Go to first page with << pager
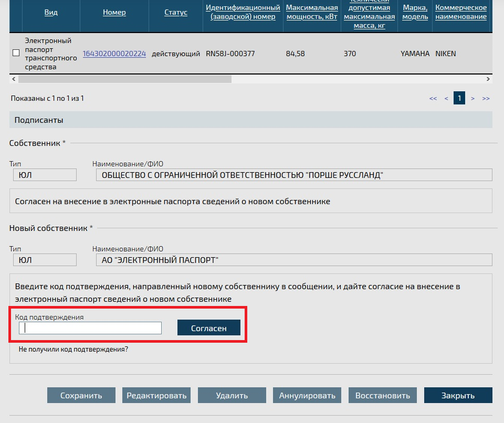The image size is (504, 423). 433,98
